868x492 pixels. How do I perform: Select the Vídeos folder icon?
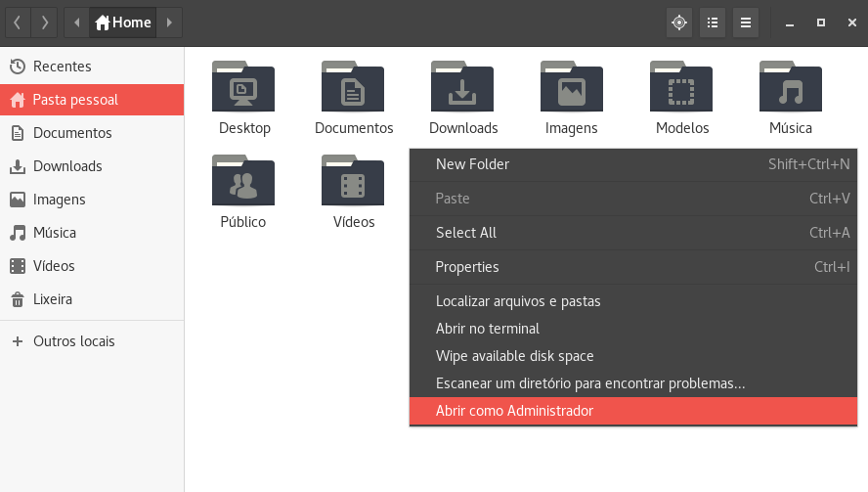[x=353, y=181]
